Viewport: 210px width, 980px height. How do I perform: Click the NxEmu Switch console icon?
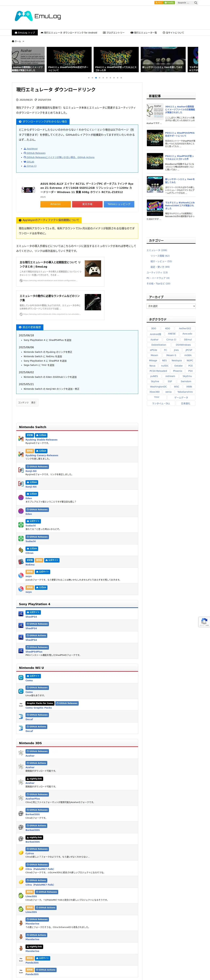[x=21, y=562]
